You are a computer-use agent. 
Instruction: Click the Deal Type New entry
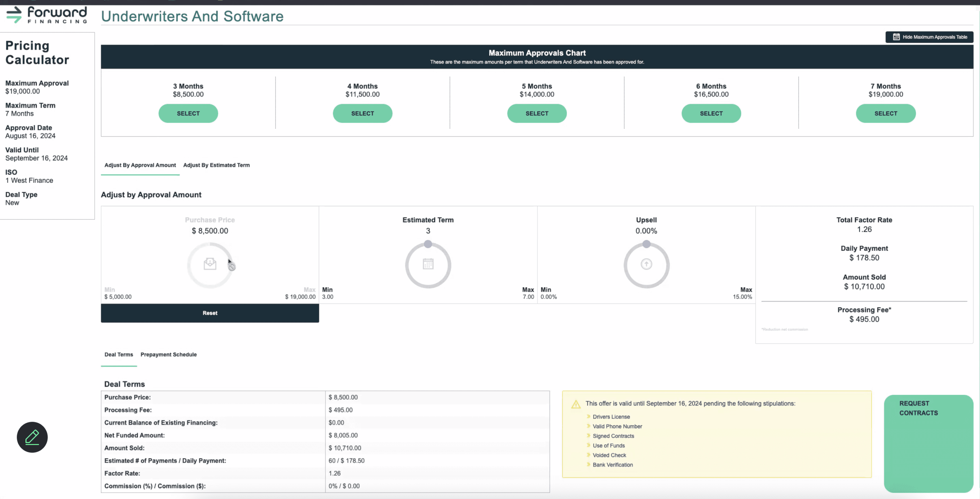click(21, 199)
